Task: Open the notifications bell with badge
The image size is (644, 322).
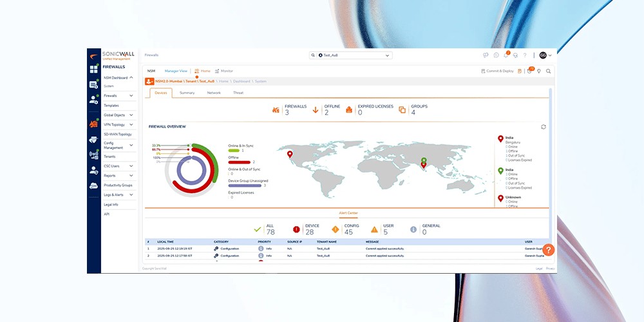Action: point(506,55)
